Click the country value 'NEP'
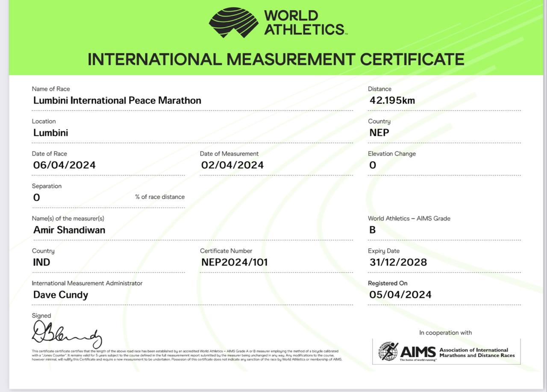The image size is (547, 392). tap(379, 133)
